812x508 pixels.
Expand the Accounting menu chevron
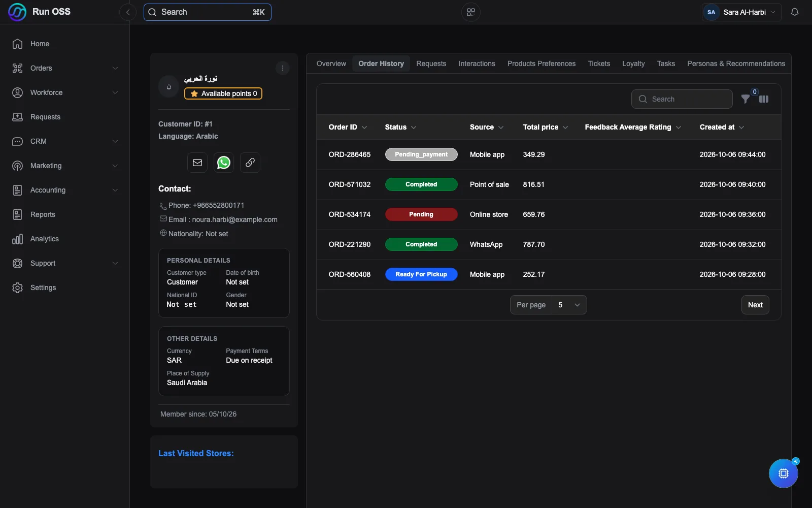coord(115,190)
